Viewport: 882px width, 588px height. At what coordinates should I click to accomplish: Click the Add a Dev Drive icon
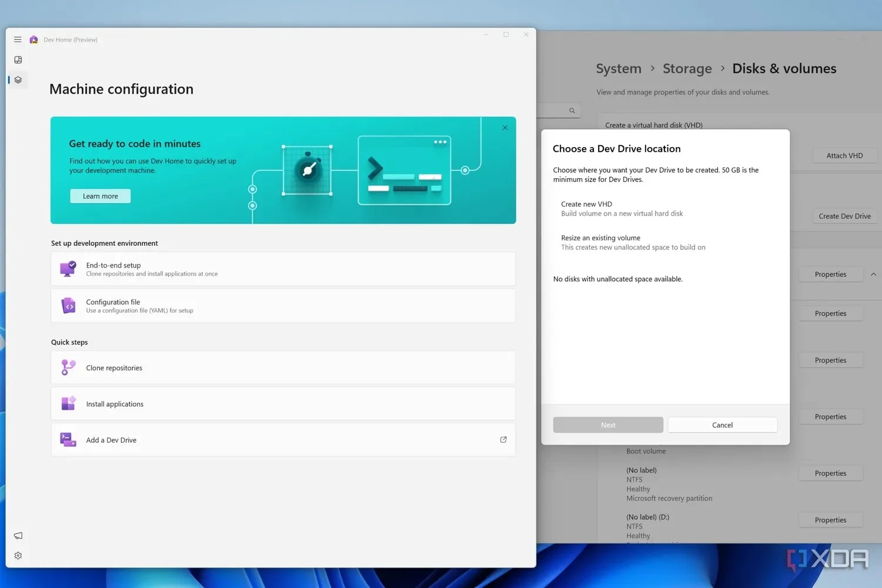(68, 440)
